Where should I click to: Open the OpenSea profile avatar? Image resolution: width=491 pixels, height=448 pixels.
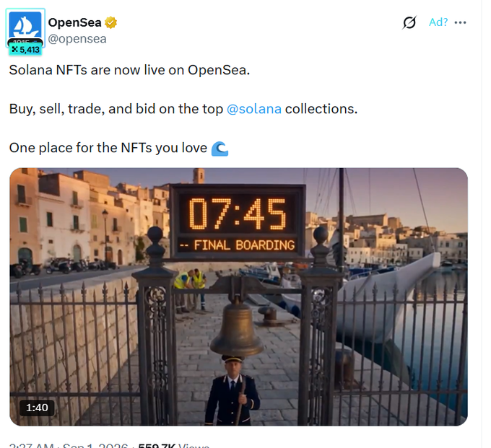(x=25, y=27)
